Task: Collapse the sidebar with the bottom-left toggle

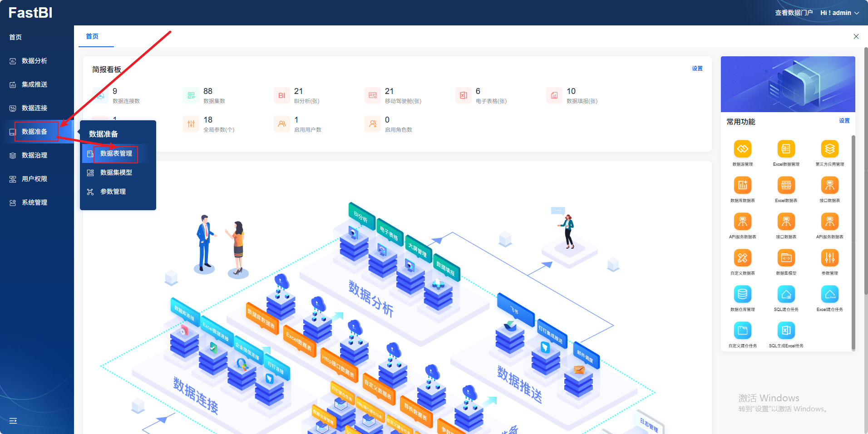Action: (x=13, y=421)
